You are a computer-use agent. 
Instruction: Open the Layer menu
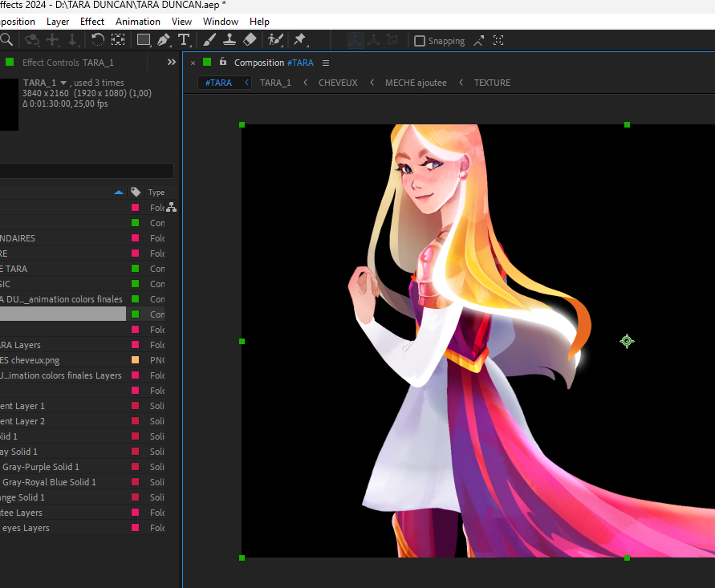[x=58, y=22]
